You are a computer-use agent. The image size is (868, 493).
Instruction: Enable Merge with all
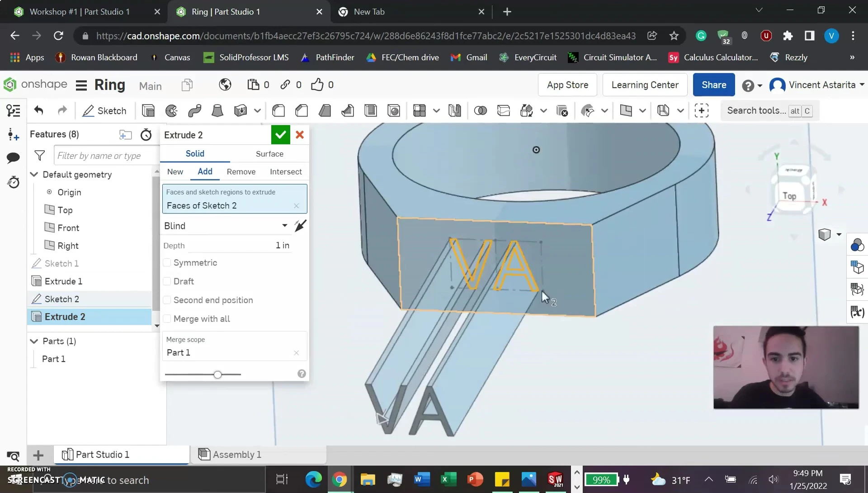[x=167, y=319]
